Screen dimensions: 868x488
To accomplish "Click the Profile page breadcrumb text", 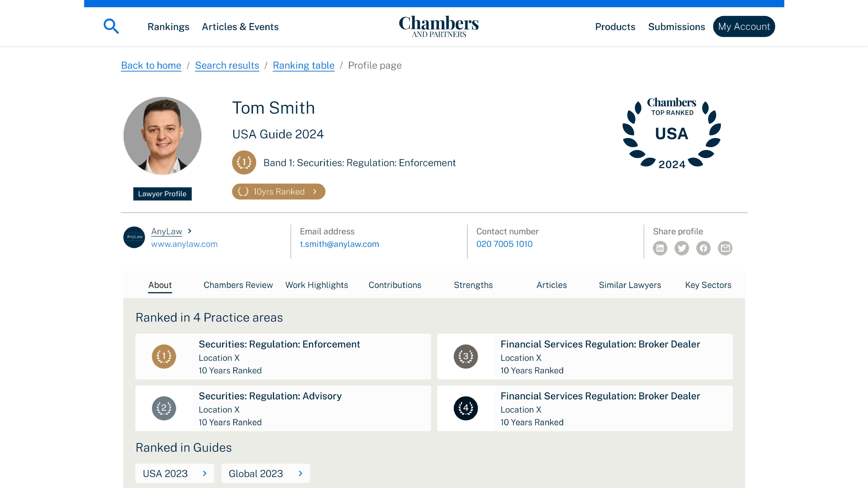I will (x=375, y=65).
